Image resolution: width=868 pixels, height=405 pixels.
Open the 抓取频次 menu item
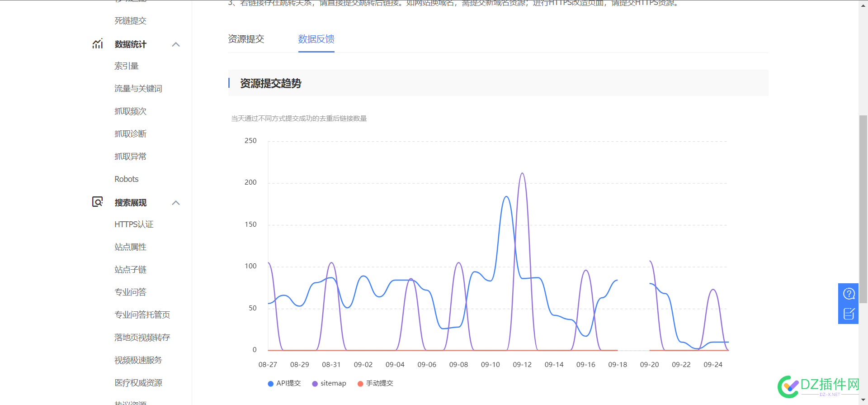[130, 111]
